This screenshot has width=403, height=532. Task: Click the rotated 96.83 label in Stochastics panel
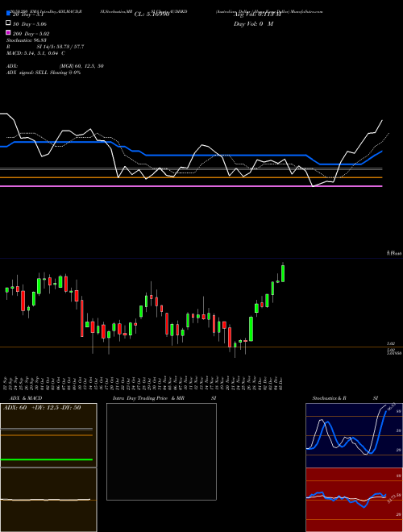coord(391,406)
